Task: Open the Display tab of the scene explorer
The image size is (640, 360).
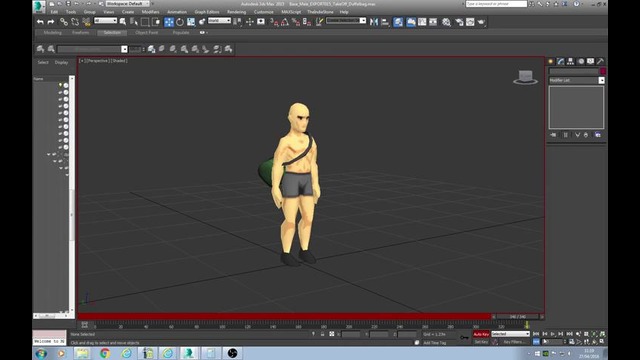Action: 61,62
